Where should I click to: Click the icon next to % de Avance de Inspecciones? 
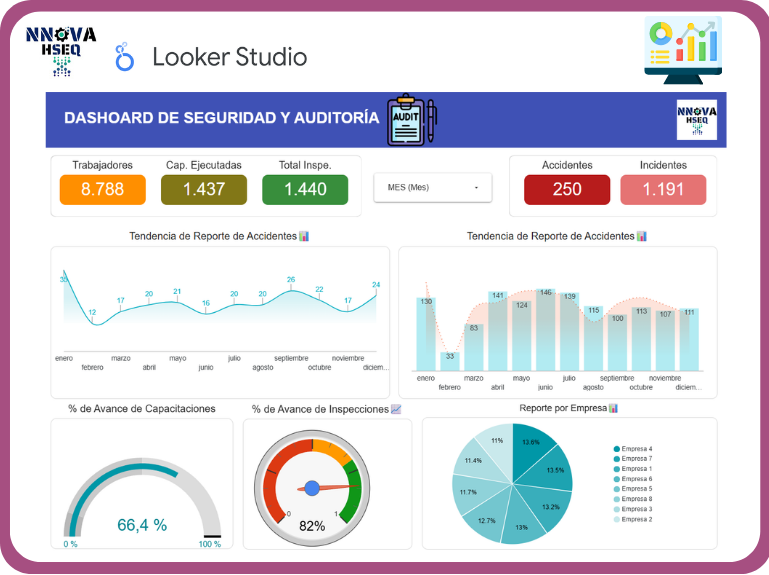pos(396,409)
